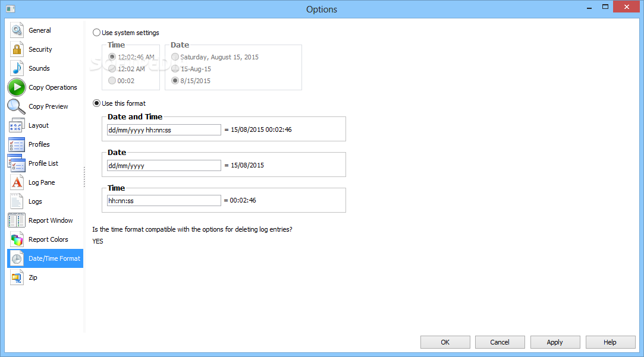Screen dimensions: 644x357
Task: Open Report Colors cube icon
Action: click(17, 239)
